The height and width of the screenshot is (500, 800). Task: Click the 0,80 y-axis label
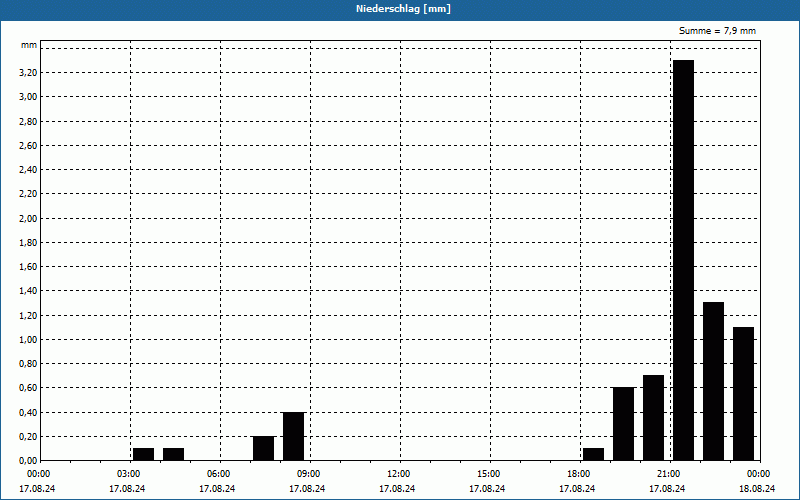click(x=28, y=364)
